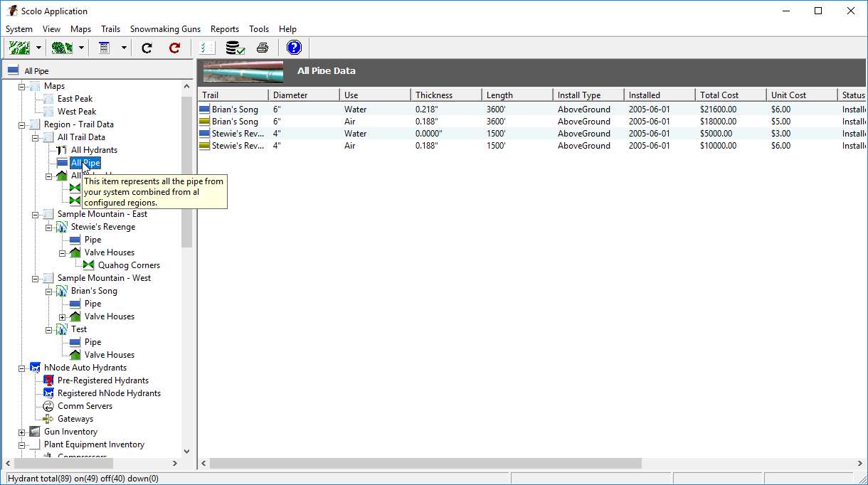The image size is (868, 485).
Task: Sort by the Total Cost column header
Action: click(x=730, y=95)
